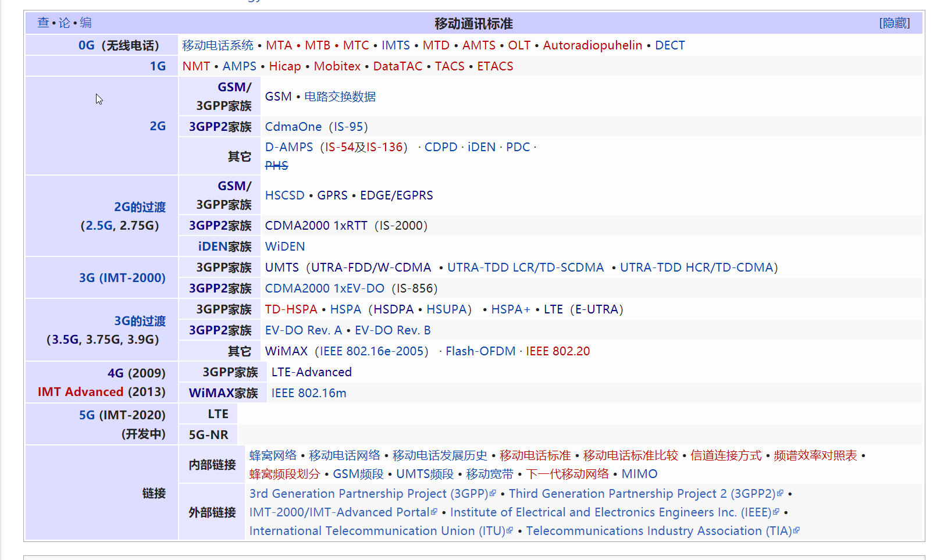The height and width of the screenshot is (560, 937).
Task: Open the GPRS article link
Action: pos(332,195)
